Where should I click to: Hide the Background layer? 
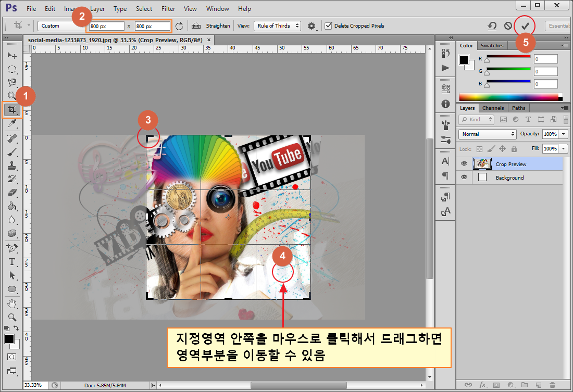464,177
